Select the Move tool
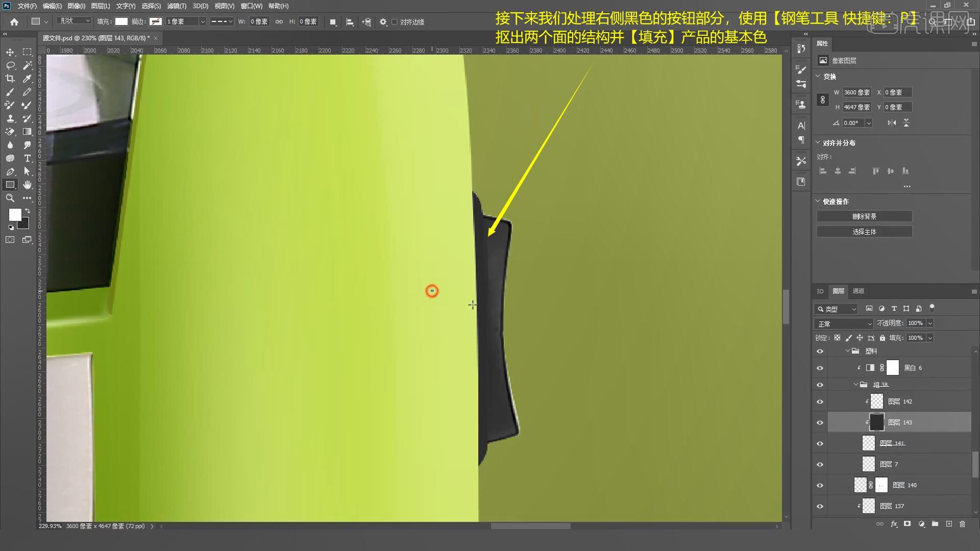The height and width of the screenshot is (551, 980). tap(10, 52)
